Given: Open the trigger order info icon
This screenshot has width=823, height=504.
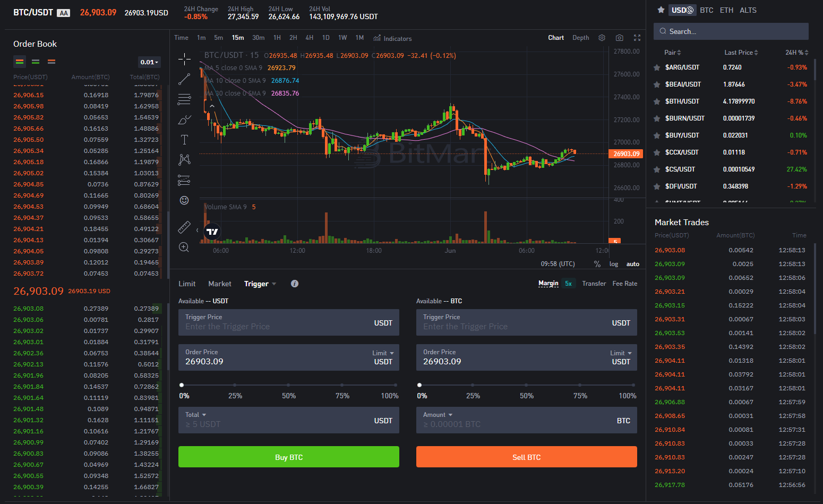Looking at the screenshot, I should [x=295, y=284].
